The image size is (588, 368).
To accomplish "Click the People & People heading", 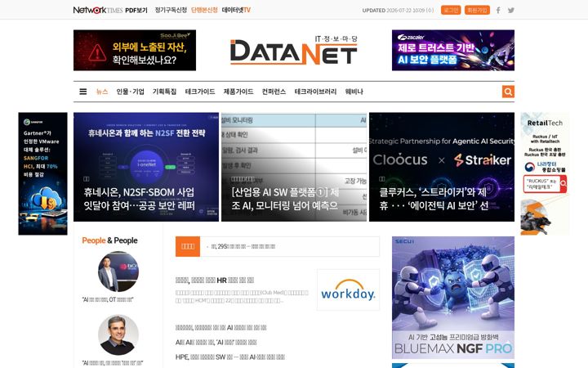I will (110, 240).
